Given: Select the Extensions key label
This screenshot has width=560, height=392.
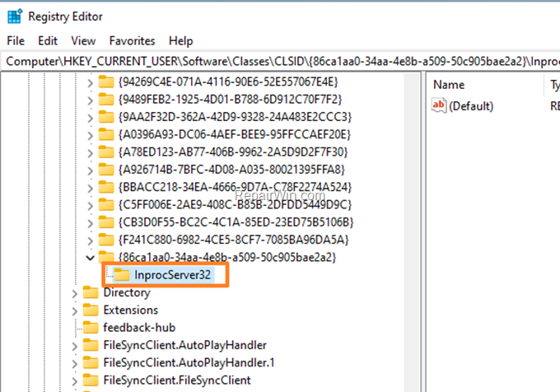Looking at the screenshot, I should [x=131, y=310].
